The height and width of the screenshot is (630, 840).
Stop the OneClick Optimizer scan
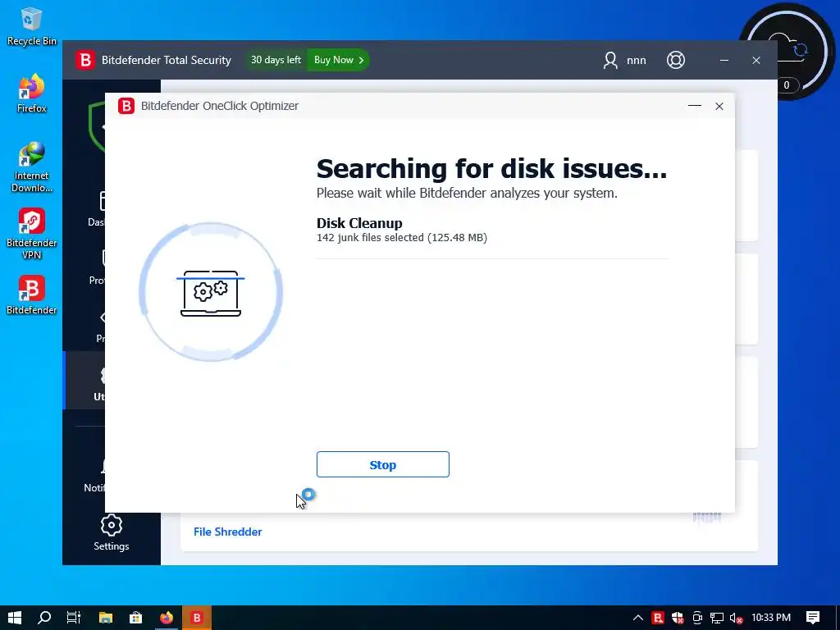[x=382, y=464]
